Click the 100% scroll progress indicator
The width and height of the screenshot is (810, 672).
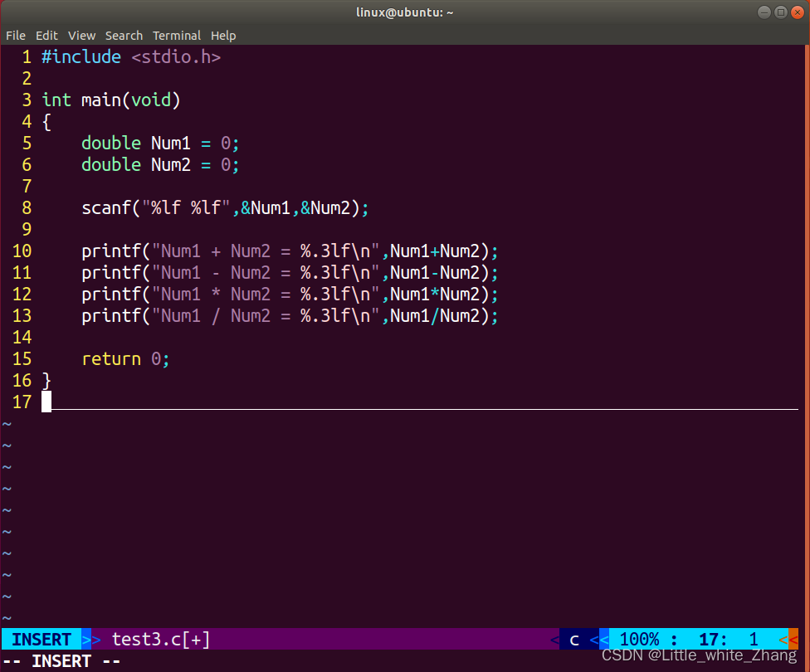click(x=639, y=639)
